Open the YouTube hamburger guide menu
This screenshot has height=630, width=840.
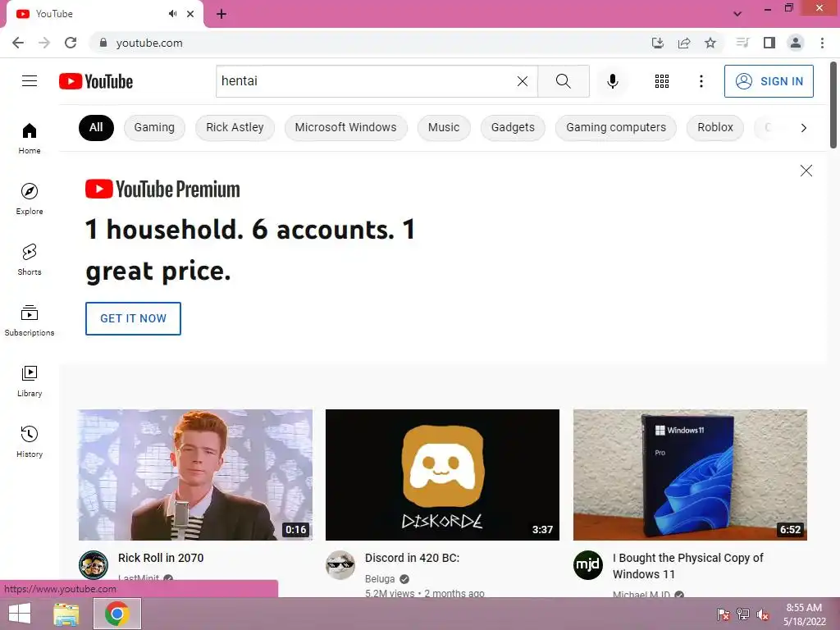[x=30, y=81]
